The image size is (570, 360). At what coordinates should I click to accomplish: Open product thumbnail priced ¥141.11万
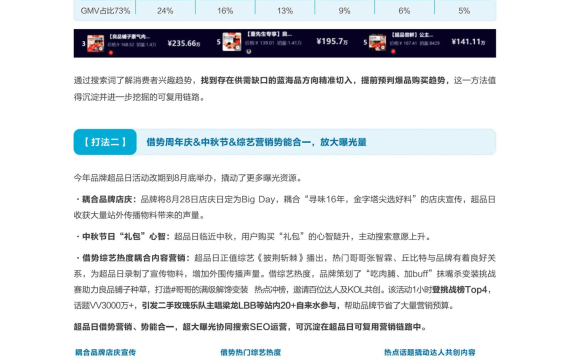(x=377, y=43)
